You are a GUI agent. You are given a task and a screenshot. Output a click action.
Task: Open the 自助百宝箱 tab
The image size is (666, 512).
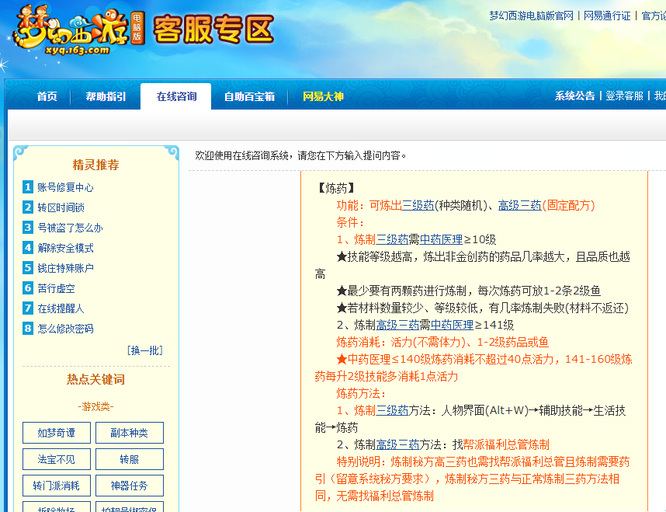click(x=249, y=96)
